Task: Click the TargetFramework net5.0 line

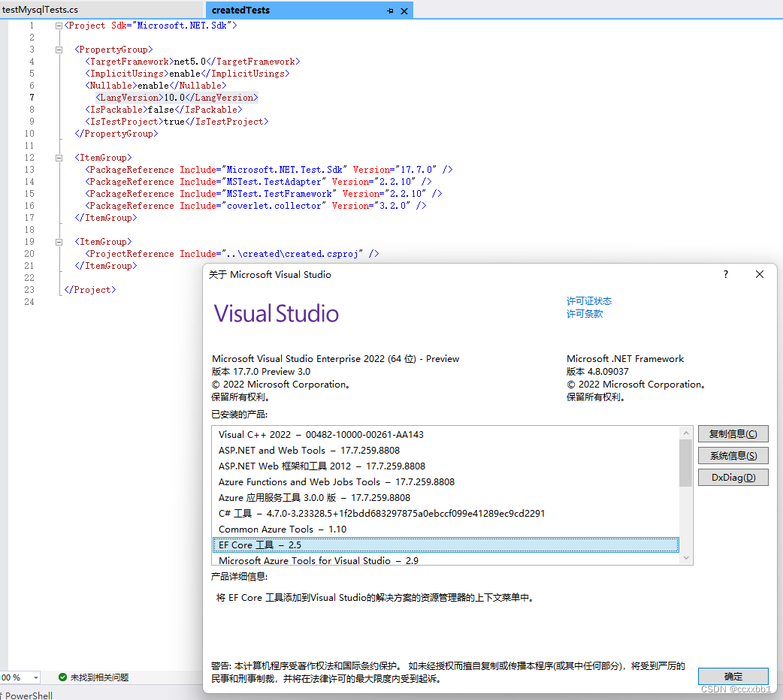Action: (x=192, y=62)
